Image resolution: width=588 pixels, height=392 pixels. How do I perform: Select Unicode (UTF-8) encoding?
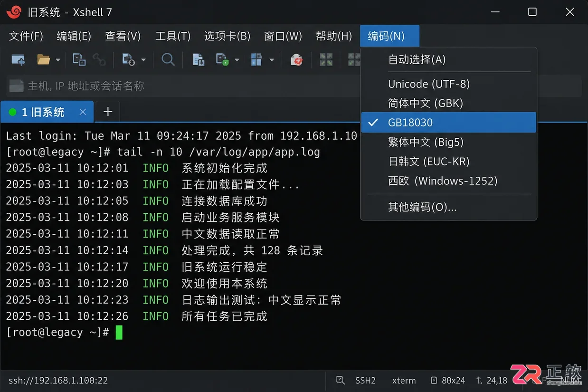[x=449, y=84]
